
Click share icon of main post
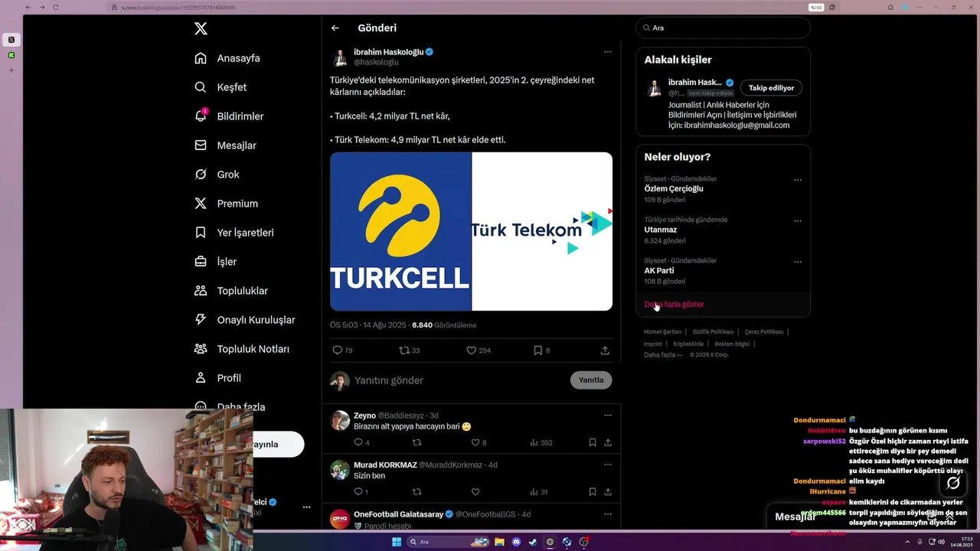pos(605,350)
